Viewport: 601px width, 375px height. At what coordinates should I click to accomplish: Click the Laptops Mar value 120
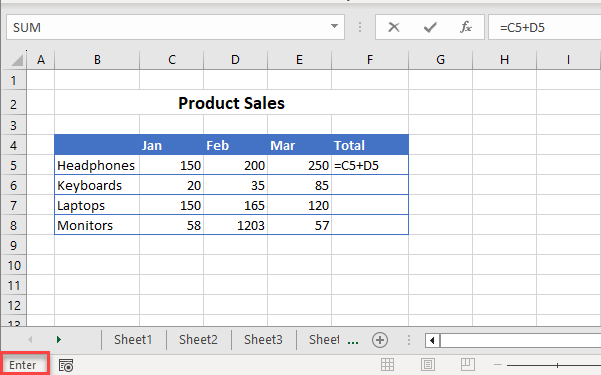pyautogui.click(x=299, y=205)
